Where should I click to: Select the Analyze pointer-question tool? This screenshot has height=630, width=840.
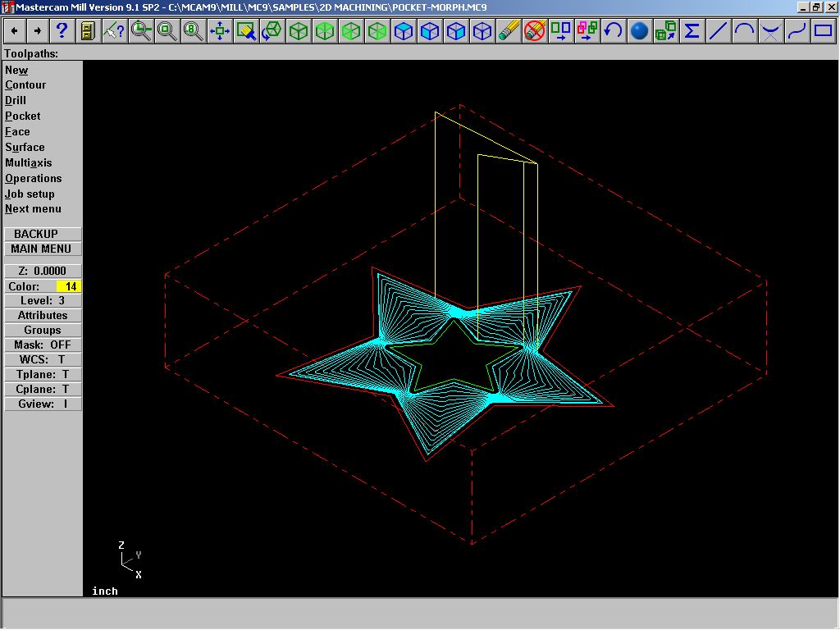(x=114, y=31)
